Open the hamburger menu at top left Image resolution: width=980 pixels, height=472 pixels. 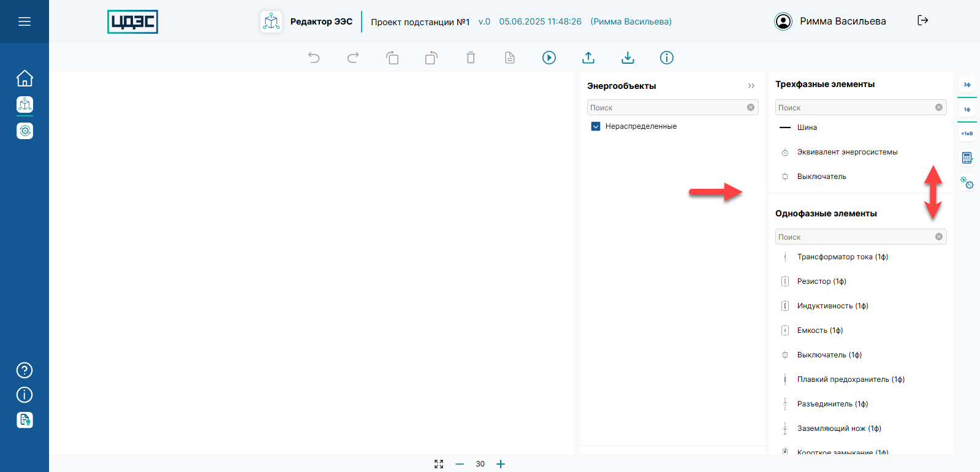pyautogui.click(x=25, y=21)
